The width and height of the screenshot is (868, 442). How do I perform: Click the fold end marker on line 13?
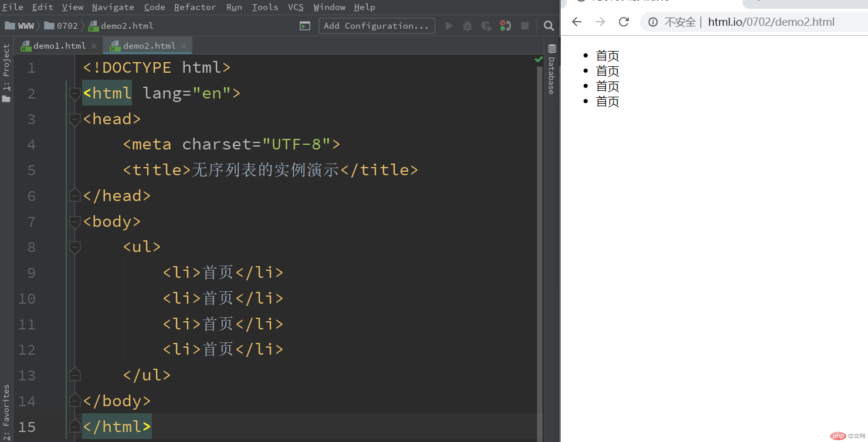74,375
